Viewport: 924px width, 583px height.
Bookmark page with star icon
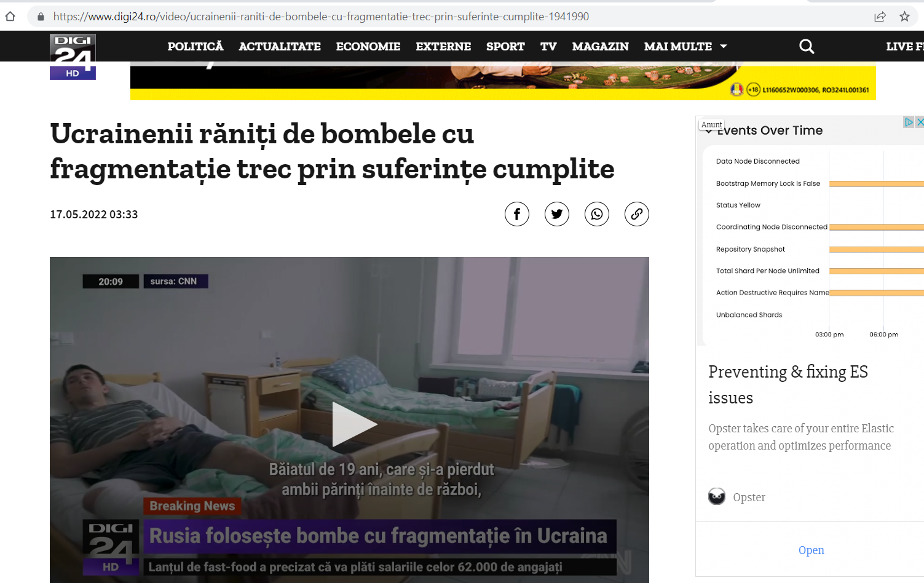[x=904, y=17]
